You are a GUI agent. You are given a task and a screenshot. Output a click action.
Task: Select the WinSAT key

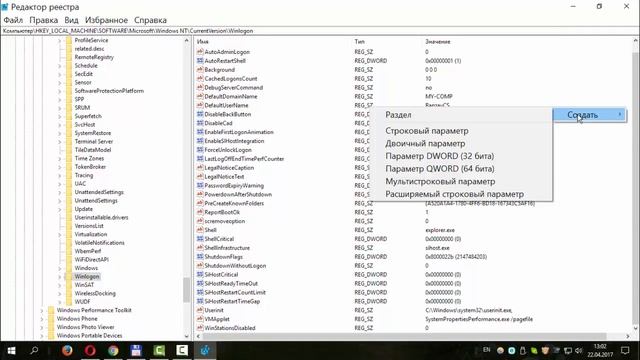(84, 285)
